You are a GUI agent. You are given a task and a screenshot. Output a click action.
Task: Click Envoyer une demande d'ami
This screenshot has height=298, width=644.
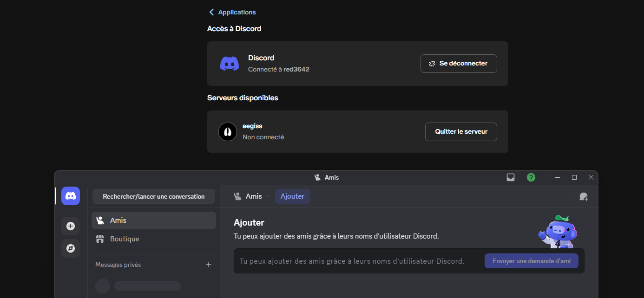(x=532, y=261)
